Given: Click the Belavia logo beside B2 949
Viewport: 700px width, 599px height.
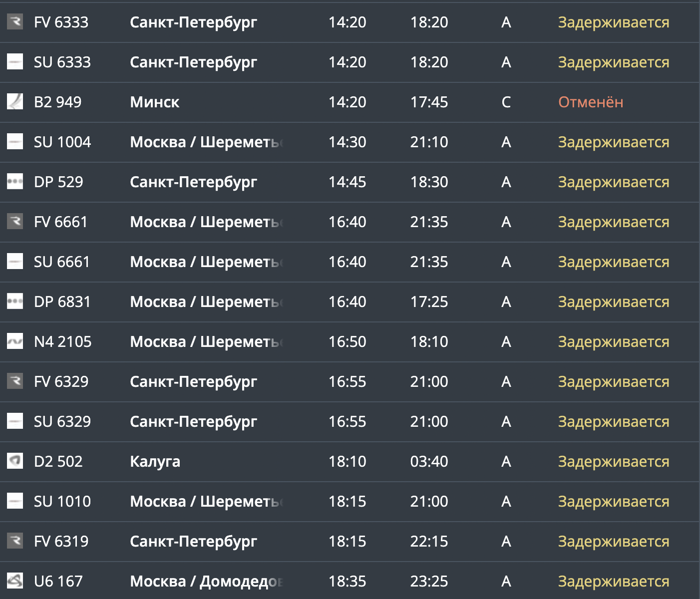Looking at the screenshot, I should [15, 102].
